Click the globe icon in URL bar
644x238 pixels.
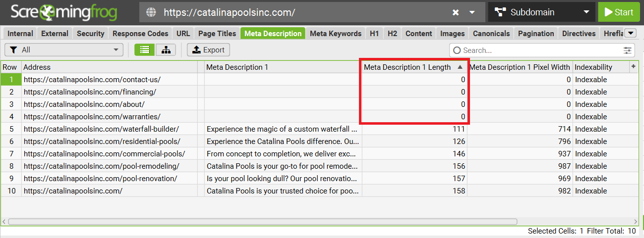pos(152,12)
